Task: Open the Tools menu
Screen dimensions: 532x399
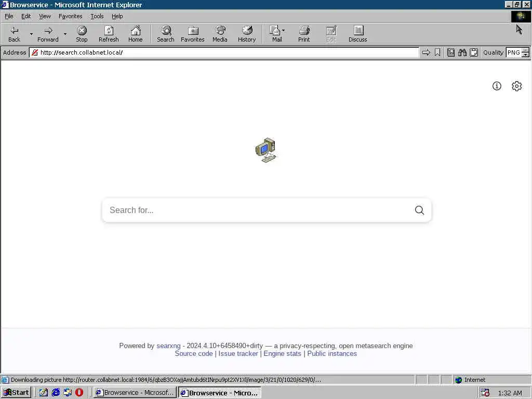Action: 97,16
